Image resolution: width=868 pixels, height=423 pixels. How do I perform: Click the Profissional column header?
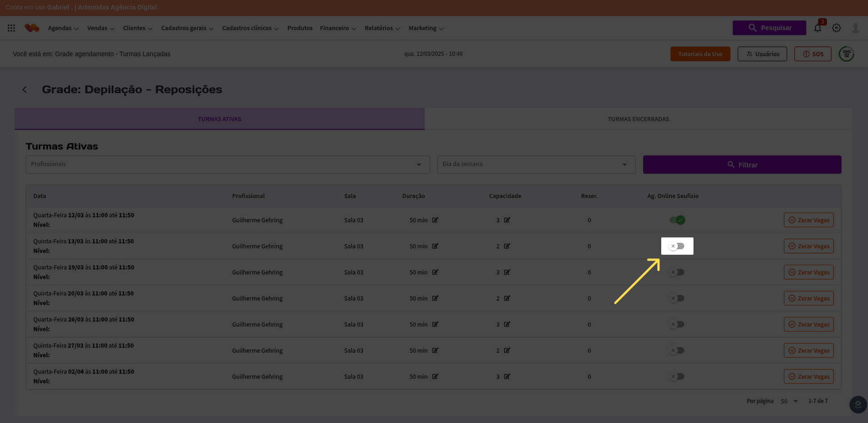tap(248, 196)
